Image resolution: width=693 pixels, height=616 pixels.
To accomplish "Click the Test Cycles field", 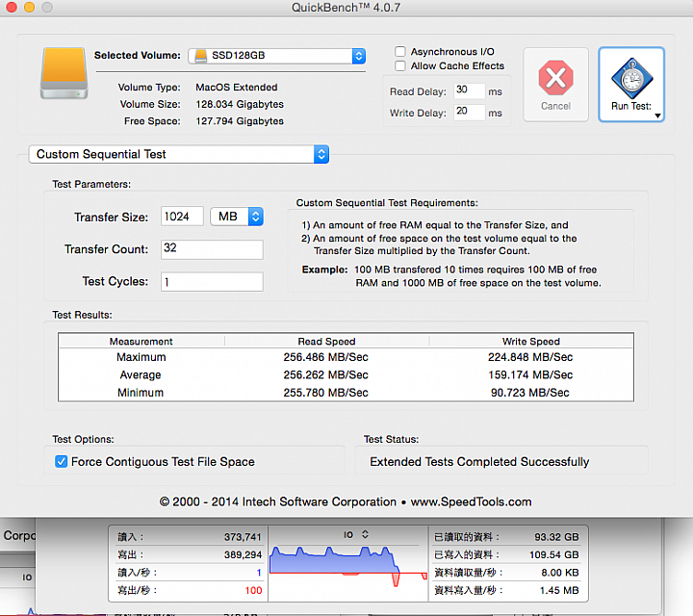I will (212, 281).
